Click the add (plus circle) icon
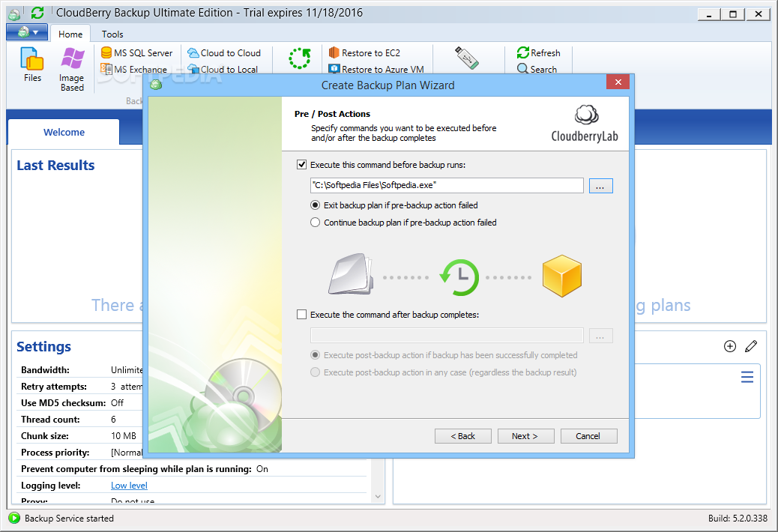This screenshot has height=532, width=778. coord(730,346)
